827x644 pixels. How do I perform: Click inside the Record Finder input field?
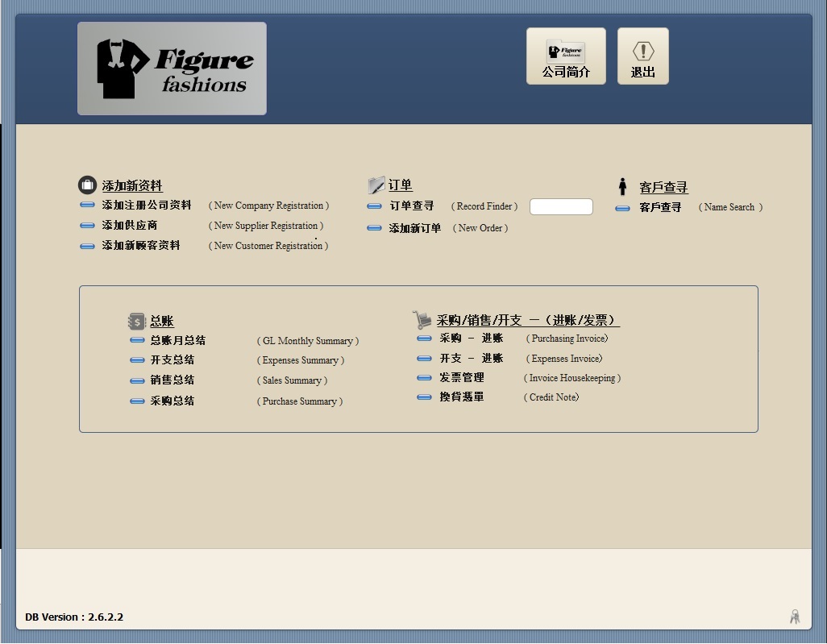tap(561, 207)
